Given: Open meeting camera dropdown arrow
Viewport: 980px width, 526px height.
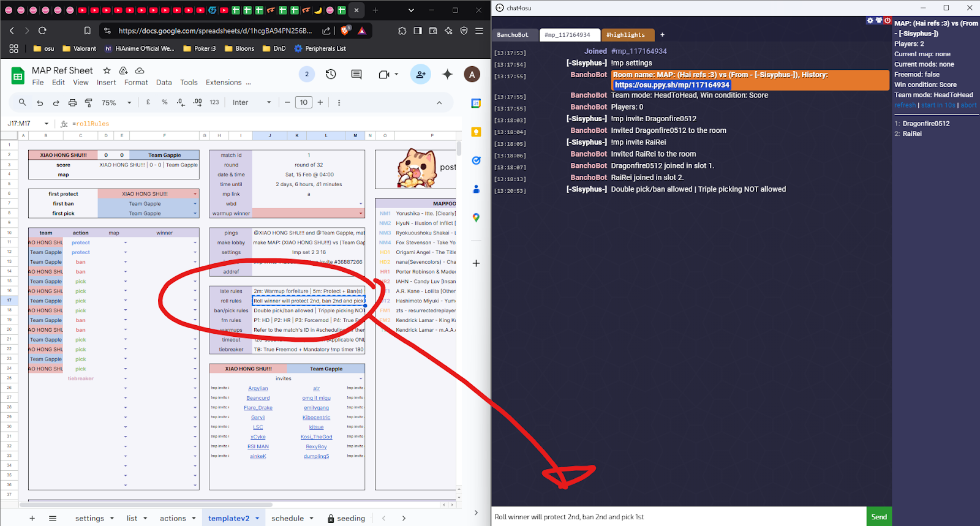Looking at the screenshot, I should [396, 74].
